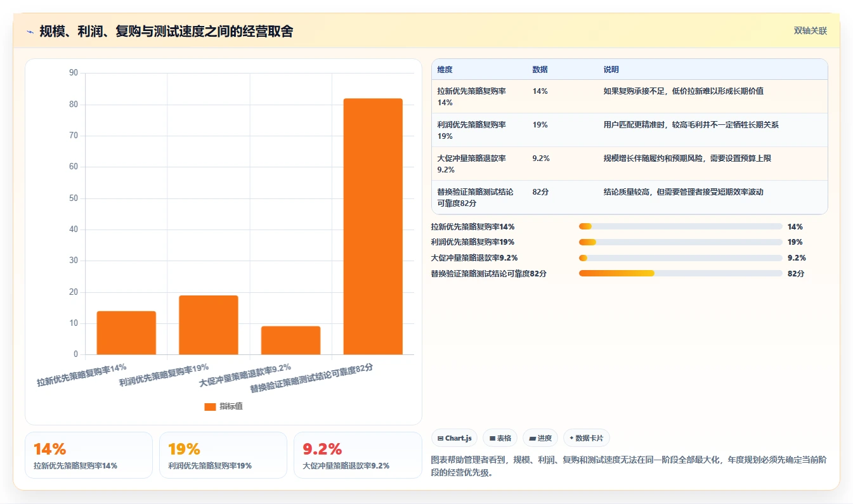853x504 pixels.
Task: Click the page title 规模、利润、复购与测试速度之间的经营取舍
Action: pos(166,32)
